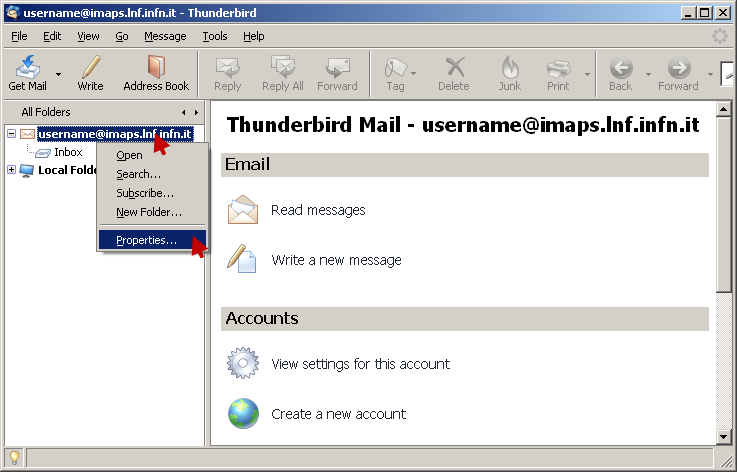Click the gear icon for account settings
The height and width of the screenshot is (472, 737).
tap(243, 363)
